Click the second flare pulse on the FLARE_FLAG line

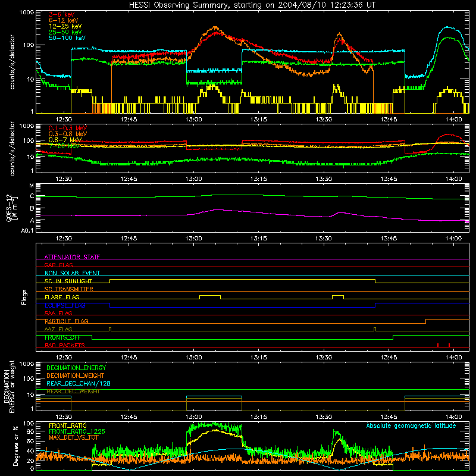point(338,297)
